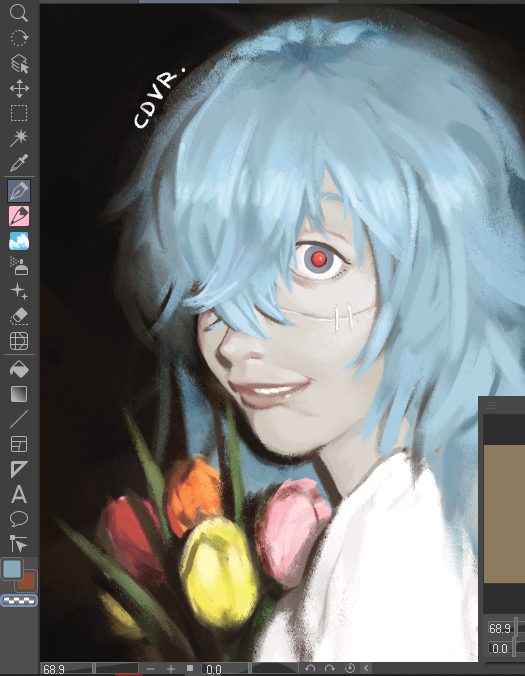Select the highlighted Pen tool
The height and width of the screenshot is (676, 525).
[x=19, y=191]
